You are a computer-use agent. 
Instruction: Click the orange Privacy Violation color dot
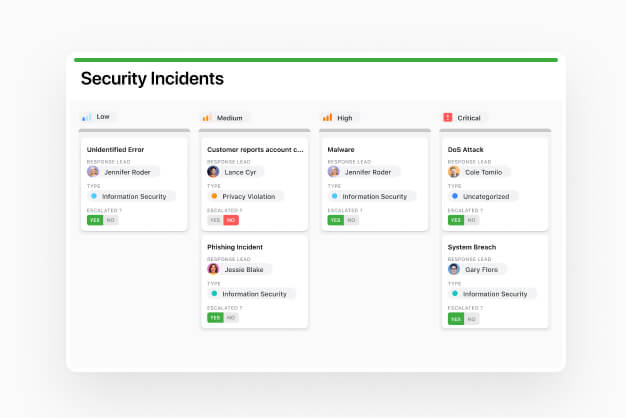[214, 197]
